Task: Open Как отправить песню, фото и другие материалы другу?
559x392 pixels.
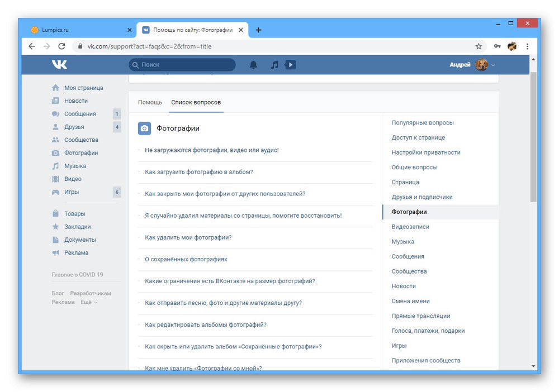Action: [223, 303]
